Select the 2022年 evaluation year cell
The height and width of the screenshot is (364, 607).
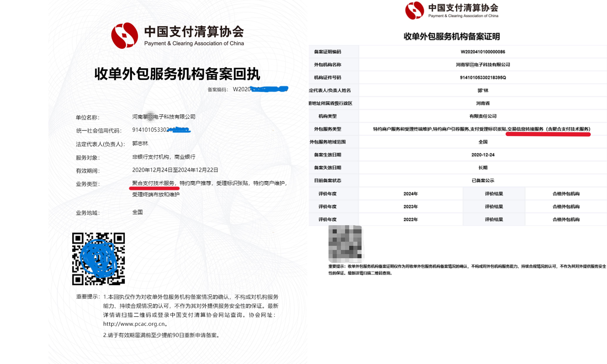point(411,220)
